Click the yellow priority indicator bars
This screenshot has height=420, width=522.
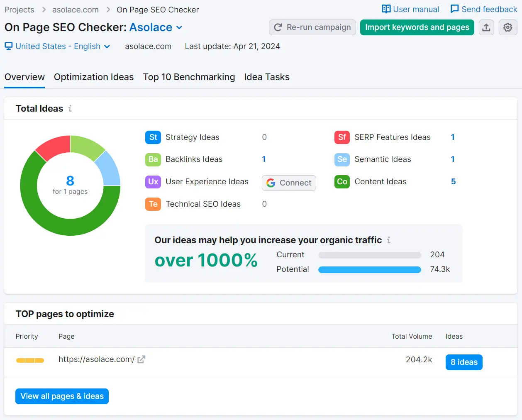(x=30, y=360)
